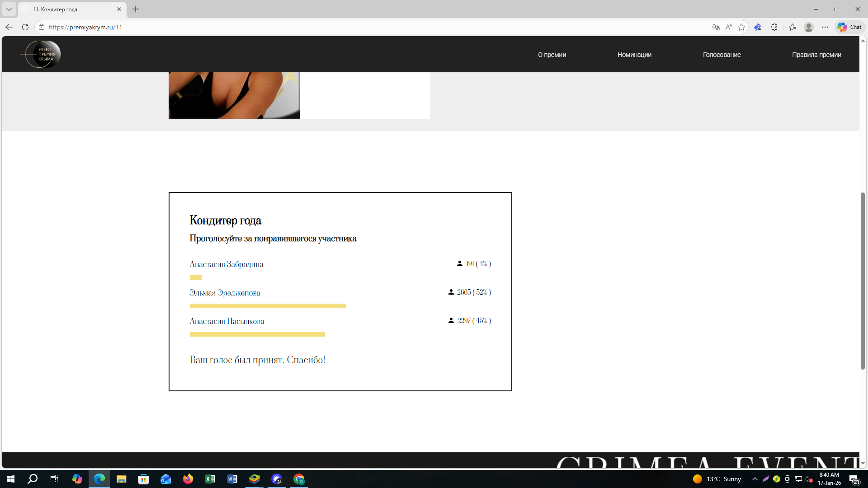Viewport: 868px width, 488px height.
Task: Open a new browser tab
Action: pyautogui.click(x=136, y=9)
